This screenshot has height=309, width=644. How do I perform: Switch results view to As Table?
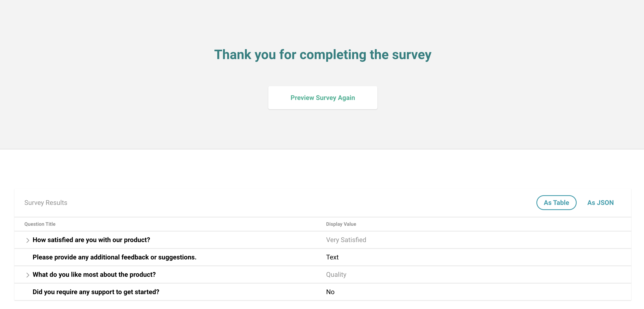click(x=556, y=202)
